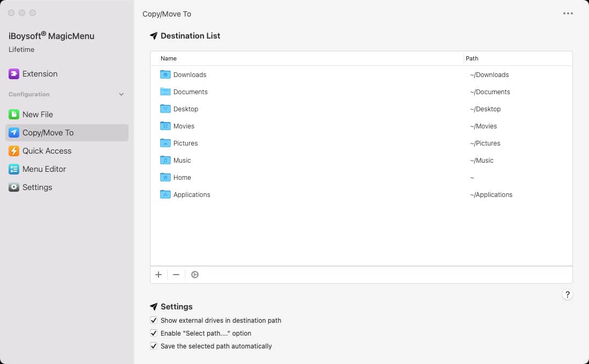
Task: Open the Quick Access sidebar item
Action: (47, 151)
